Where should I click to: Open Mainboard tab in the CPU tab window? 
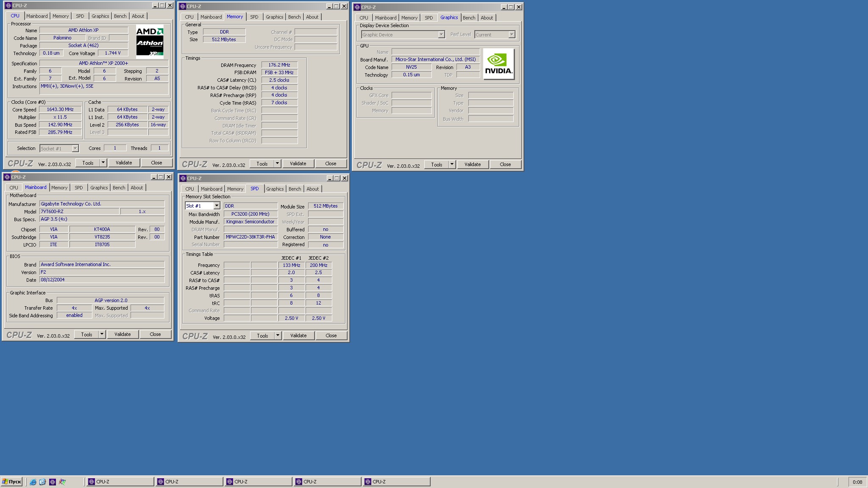coord(37,16)
